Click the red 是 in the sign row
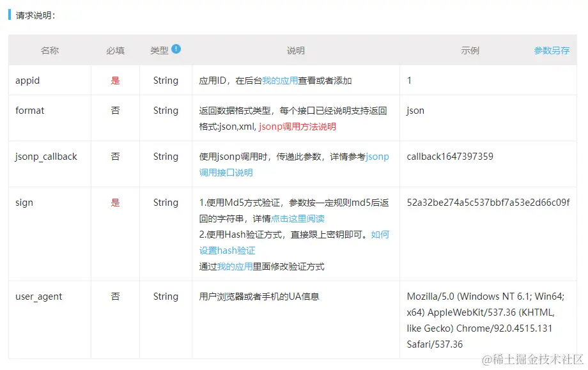Viewport: 588px width, 370px height. tap(115, 203)
